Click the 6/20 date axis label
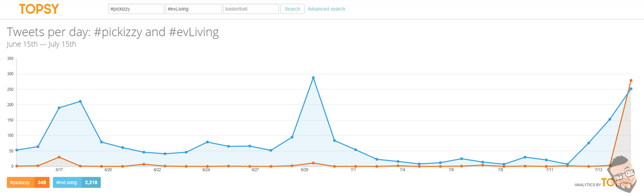 pyautogui.click(x=108, y=169)
